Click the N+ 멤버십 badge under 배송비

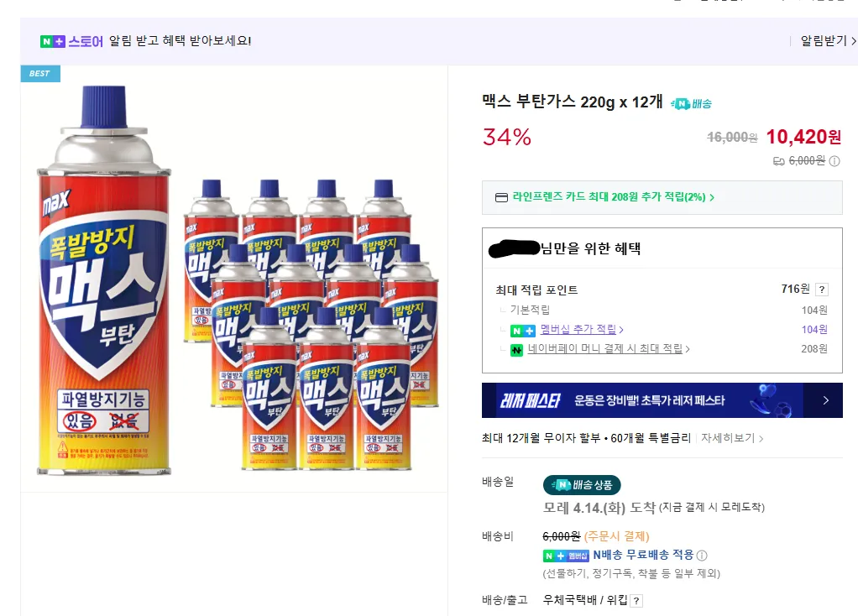[x=567, y=556]
